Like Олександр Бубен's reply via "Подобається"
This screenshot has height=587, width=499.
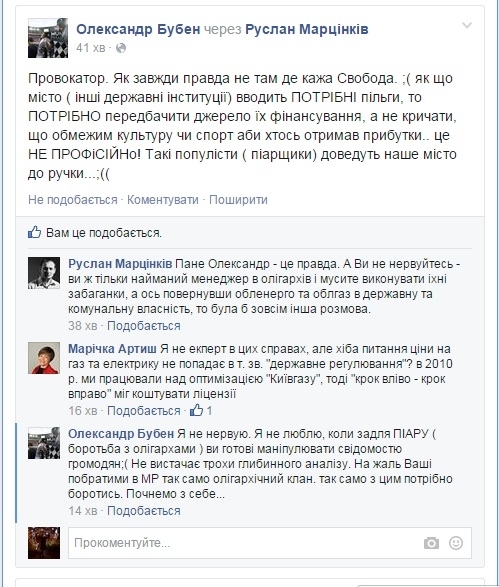(144, 511)
